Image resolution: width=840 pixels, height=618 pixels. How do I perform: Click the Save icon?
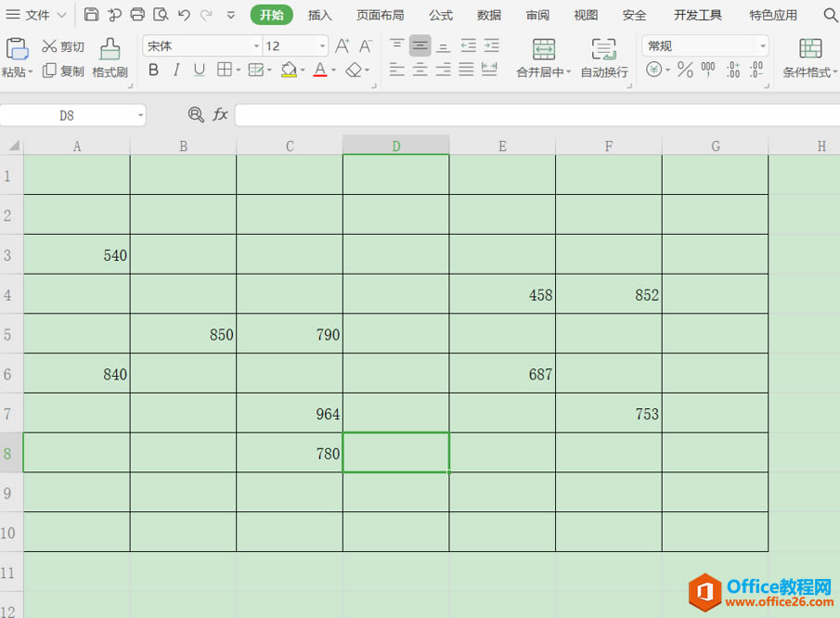click(x=91, y=14)
